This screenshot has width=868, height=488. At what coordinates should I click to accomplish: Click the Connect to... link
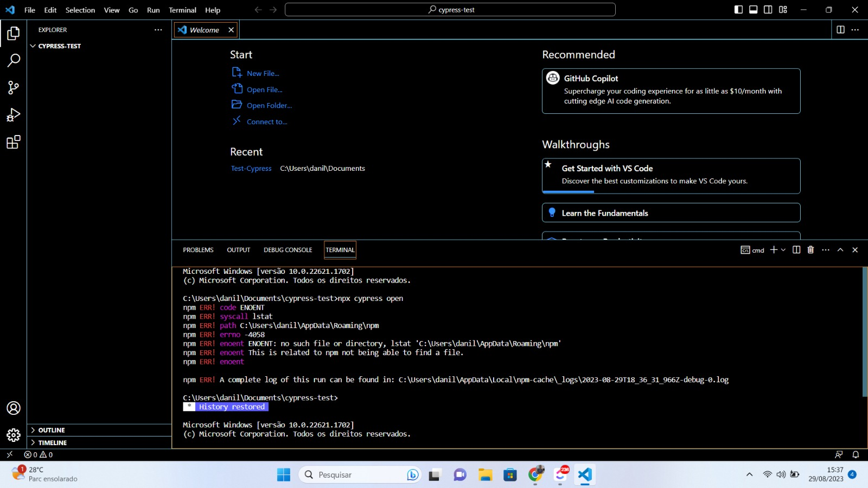pyautogui.click(x=267, y=121)
